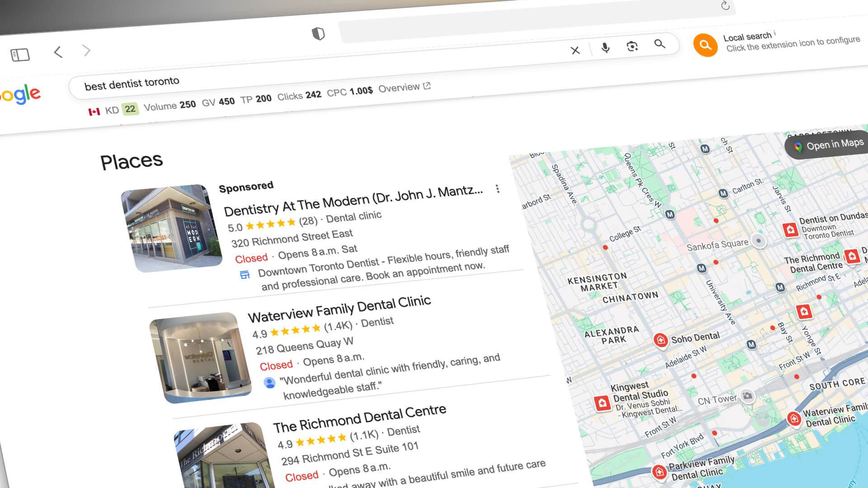Select the Parkview Family Dental Clinic map pin

point(659,472)
